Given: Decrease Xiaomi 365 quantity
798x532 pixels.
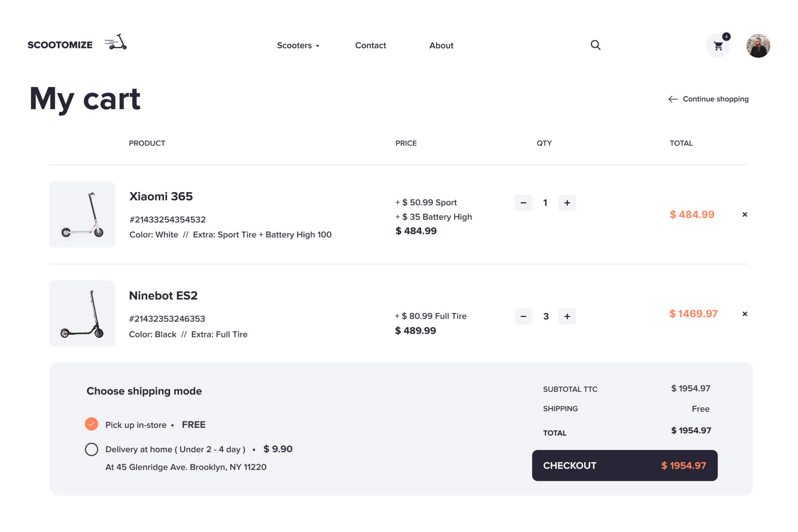Looking at the screenshot, I should point(523,203).
